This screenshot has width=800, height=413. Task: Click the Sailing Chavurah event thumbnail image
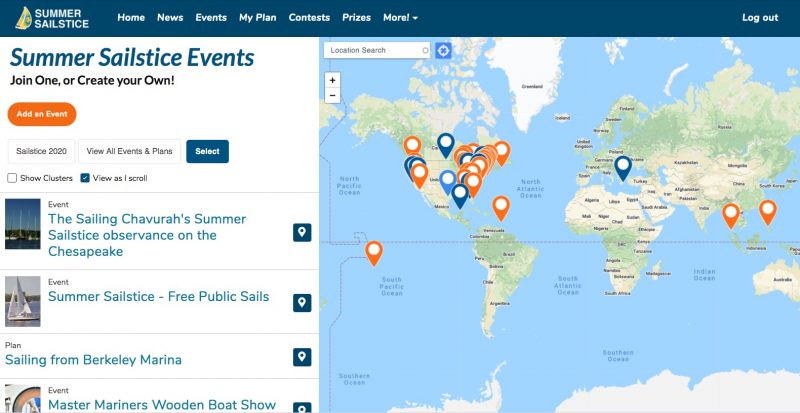pyautogui.click(x=22, y=224)
